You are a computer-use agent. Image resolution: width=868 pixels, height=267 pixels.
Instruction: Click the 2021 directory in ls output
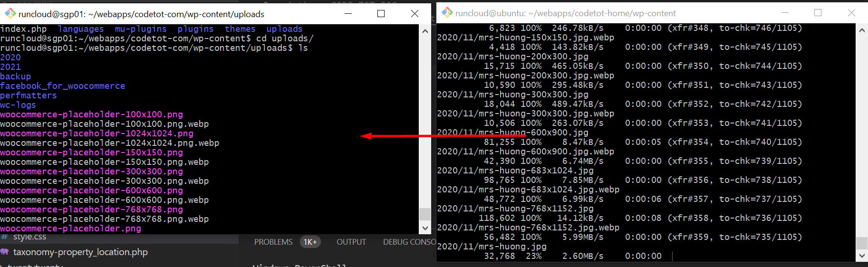pyautogui.click(x=10, y=67)
